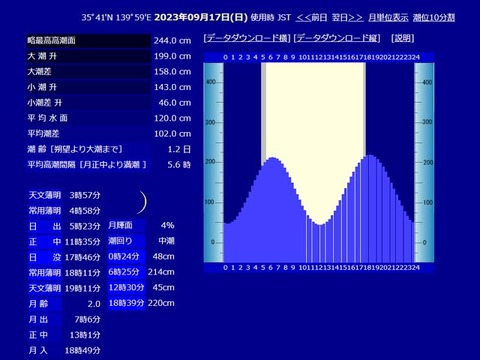The width and height of the screenshot is (480, 360).
Task: Click the 214cm tide height
Action: (x=161, y=272)
